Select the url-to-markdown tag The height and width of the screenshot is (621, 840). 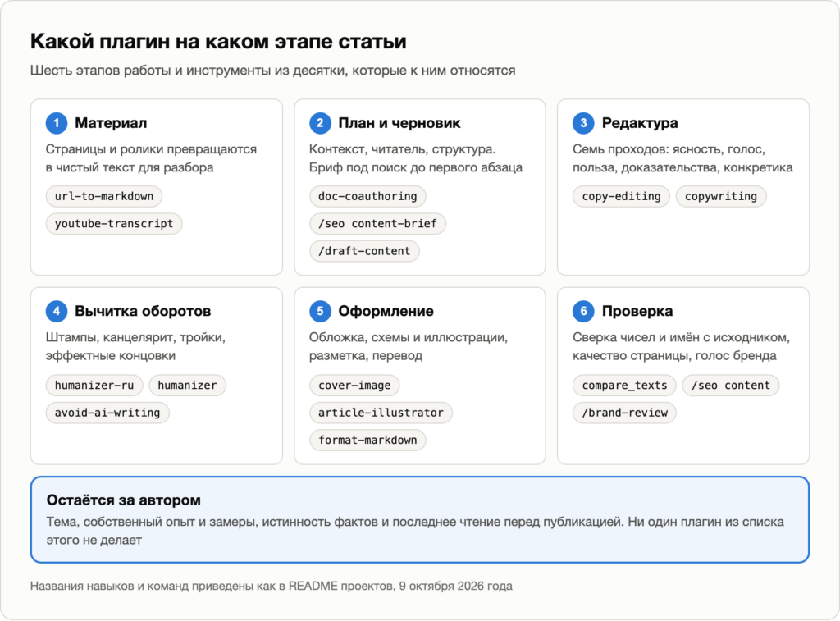[104, 196]
